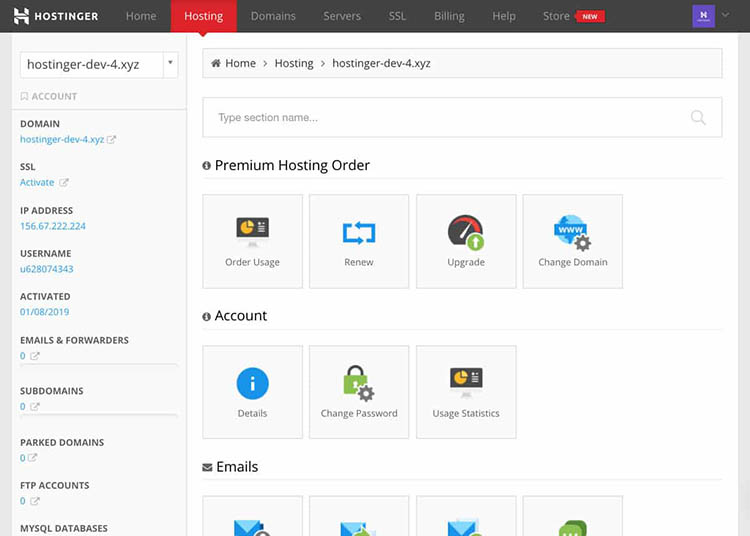Focus the 'Type section name...' search field
Image resolution: width=750 pixels, height=536 pixels.
[x=462, y=118]
